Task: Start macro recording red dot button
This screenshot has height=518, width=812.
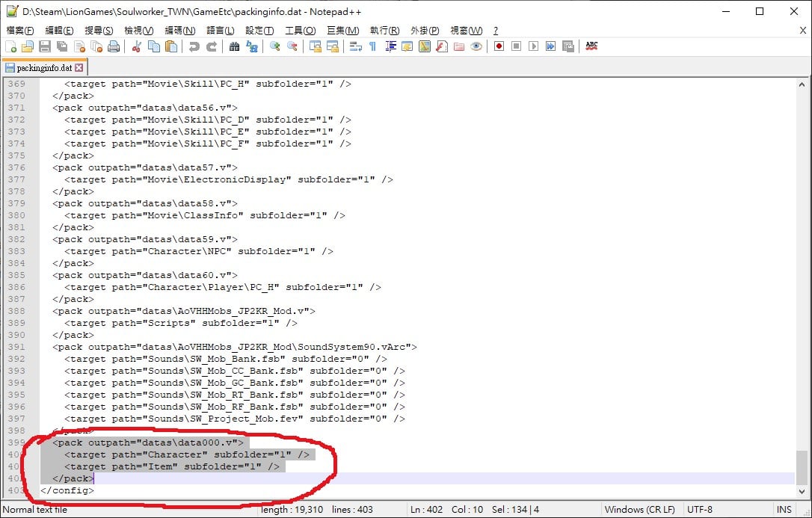Action: [x=499, y=46]
